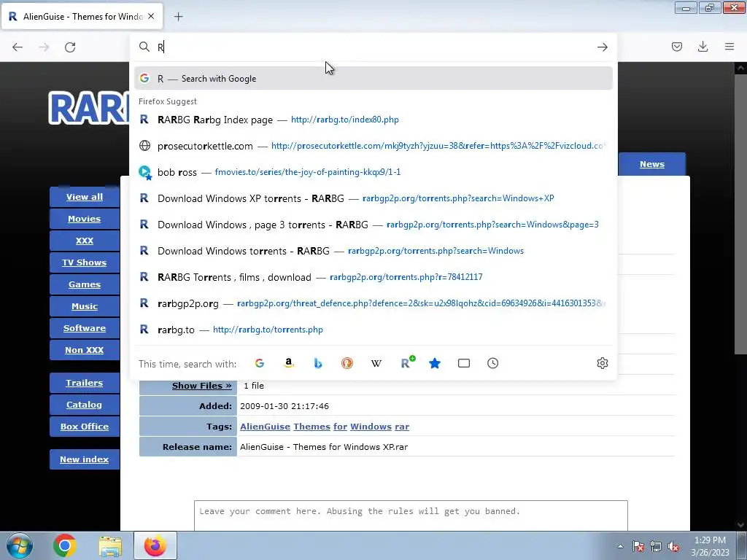Image resolution: width=747 pixels, height=560 pixels.
Task: Open search settings gear icon
Action: [x=602, y=363]
